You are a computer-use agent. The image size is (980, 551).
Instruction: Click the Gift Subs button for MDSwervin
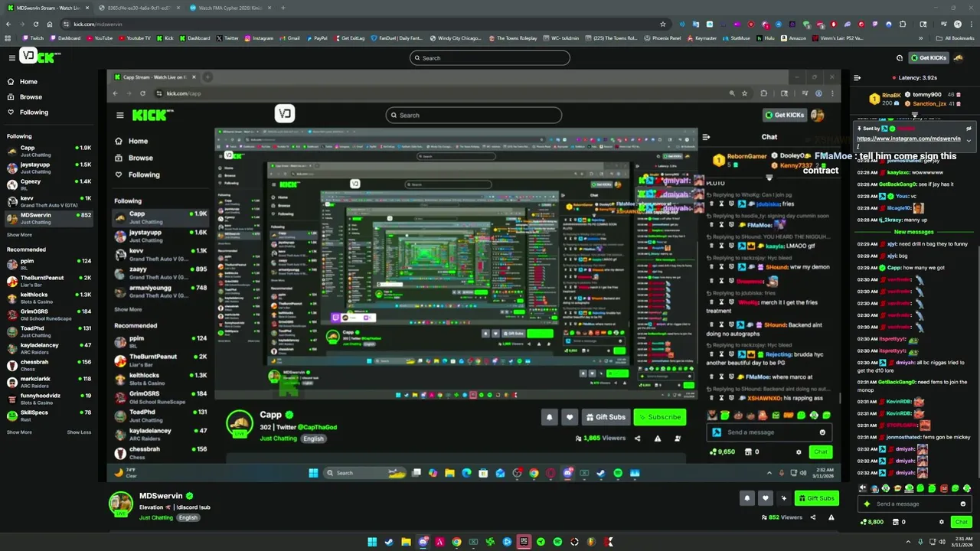coord(816,498)
